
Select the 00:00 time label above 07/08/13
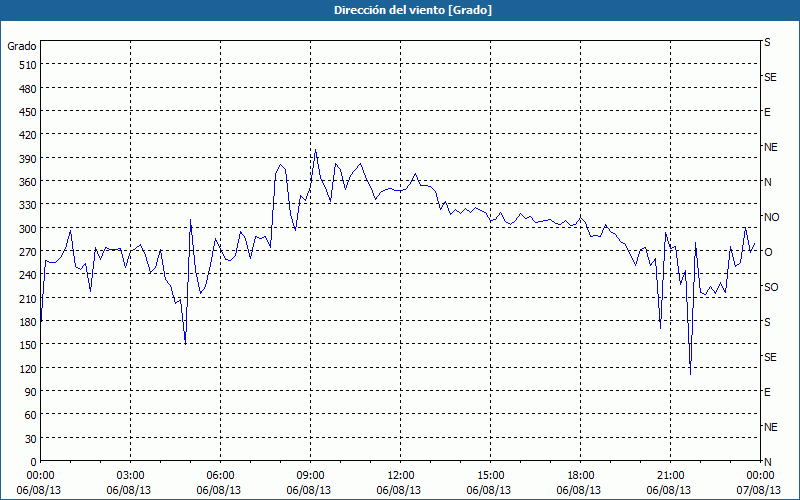pos(760,476)
